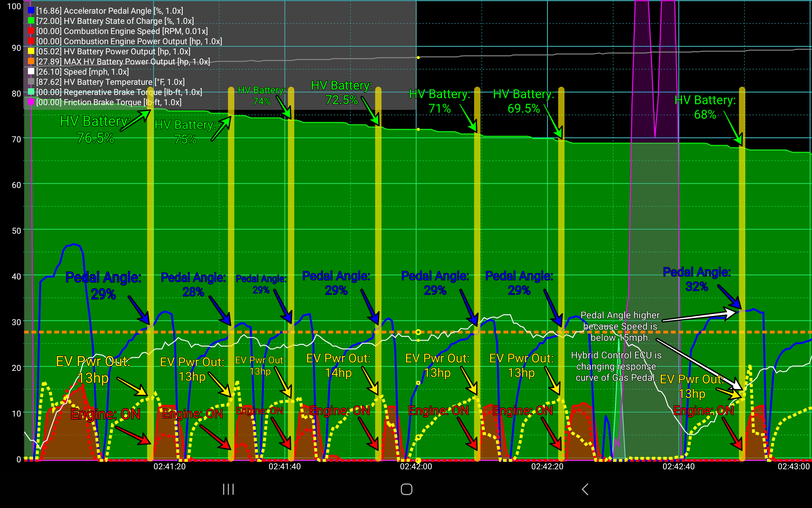Tap the Android back button
The height and width of the screenshot is (508, 812).
(585, 489)
